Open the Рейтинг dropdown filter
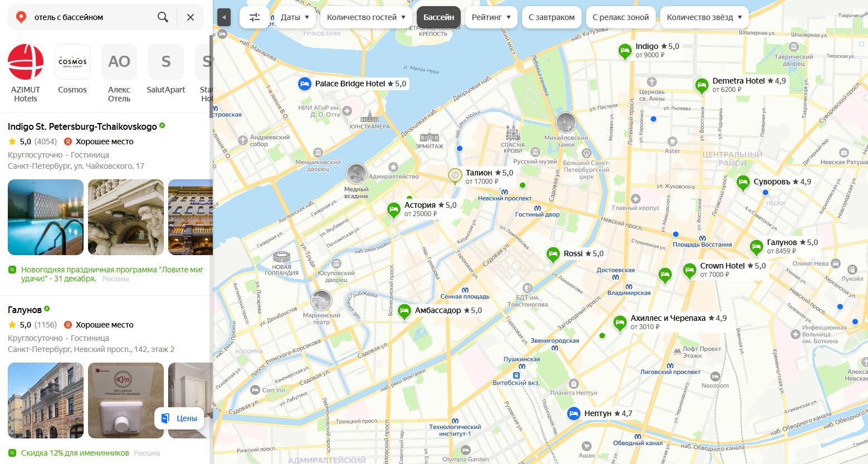Image resolution: width=868 pixels, height=464 pixels. coord(491,17)
